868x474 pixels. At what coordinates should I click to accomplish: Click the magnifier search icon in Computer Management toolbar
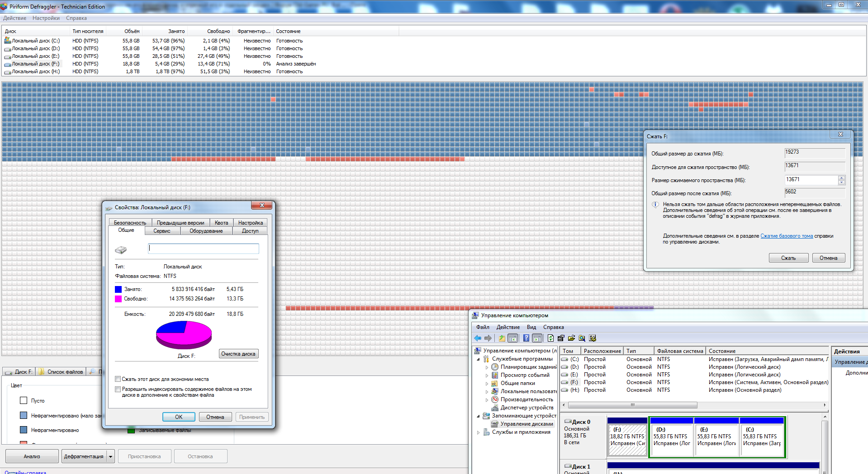pos(582,338)
